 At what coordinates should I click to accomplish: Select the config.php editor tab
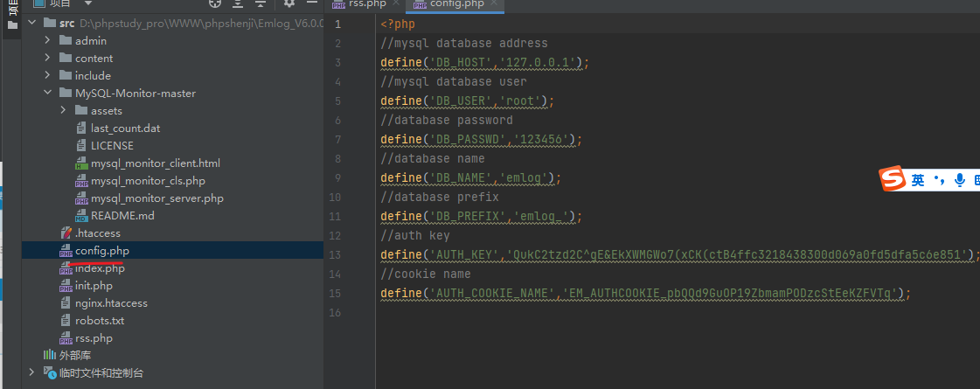tap(457, 3)
